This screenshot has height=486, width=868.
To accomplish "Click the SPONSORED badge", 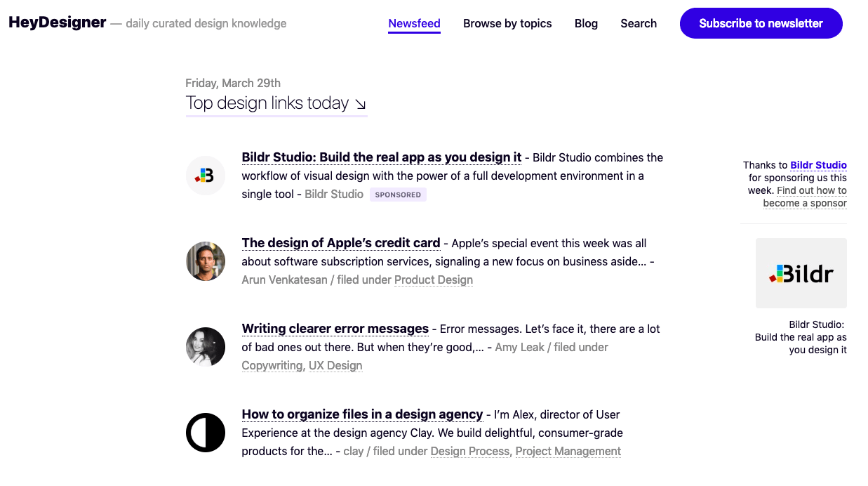I will 398,195.
